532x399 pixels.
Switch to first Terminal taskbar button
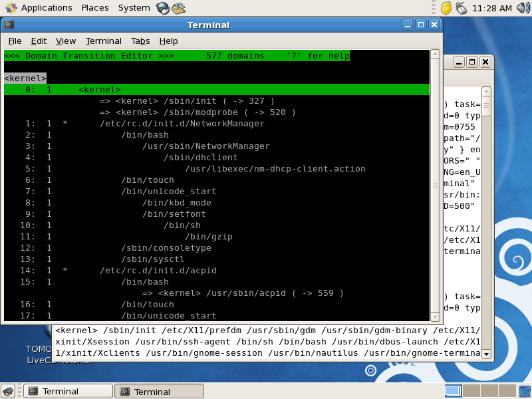pos(68,391)
